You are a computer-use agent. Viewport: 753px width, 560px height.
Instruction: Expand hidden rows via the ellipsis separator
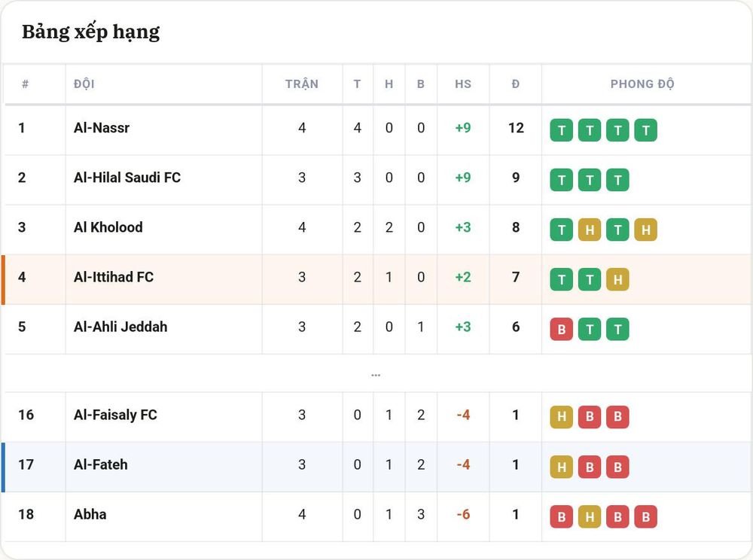coord(376,375)
